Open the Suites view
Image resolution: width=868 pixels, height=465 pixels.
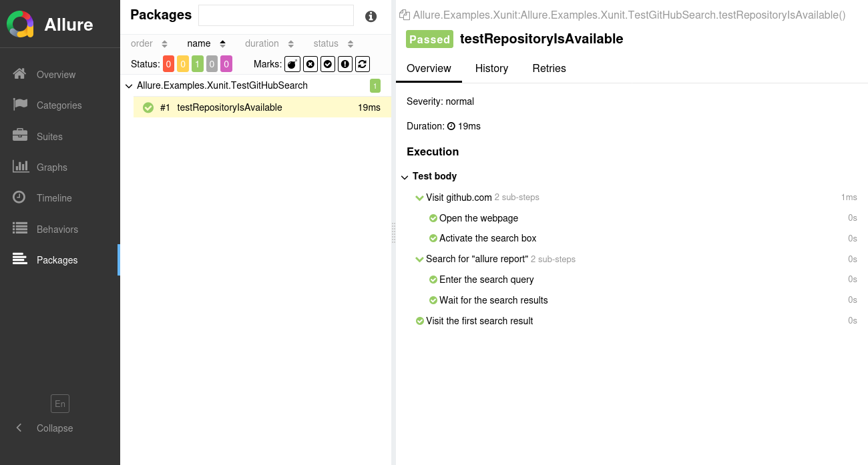click(x=50, y=136)
